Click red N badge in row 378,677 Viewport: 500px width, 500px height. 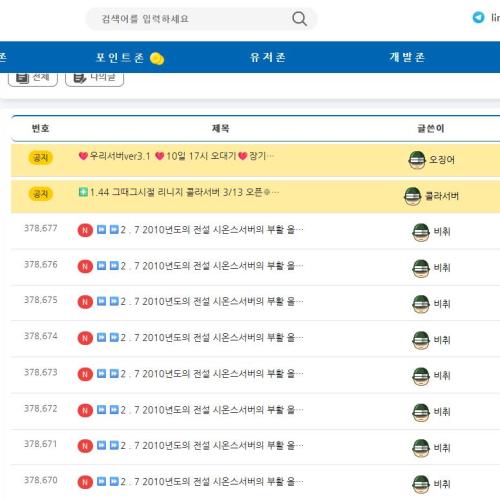(x=85, y=230)
